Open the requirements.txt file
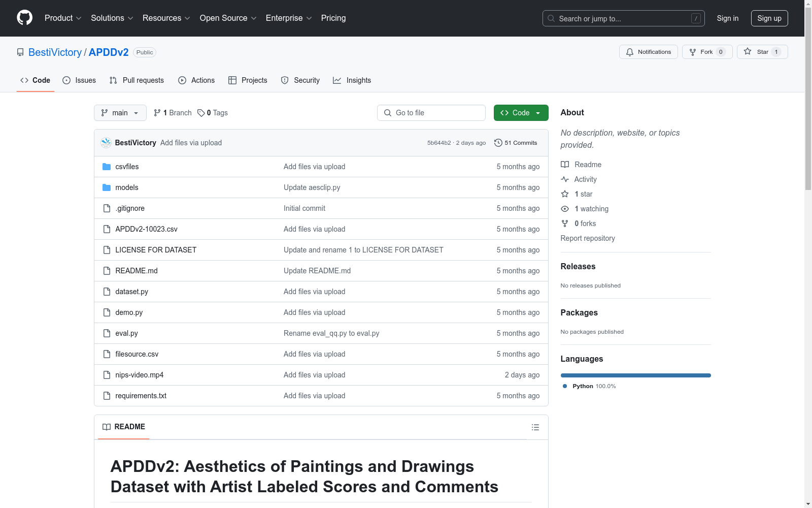 pos(141,396)
